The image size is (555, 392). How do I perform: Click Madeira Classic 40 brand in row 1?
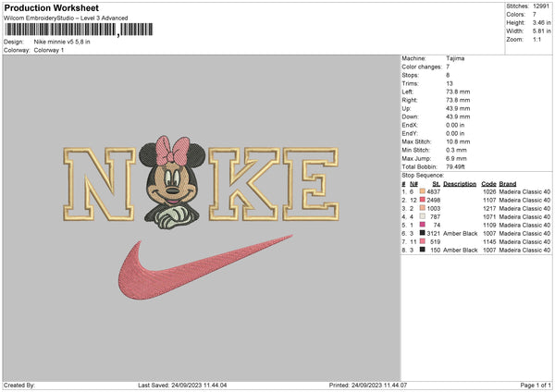tap(524, 191)
